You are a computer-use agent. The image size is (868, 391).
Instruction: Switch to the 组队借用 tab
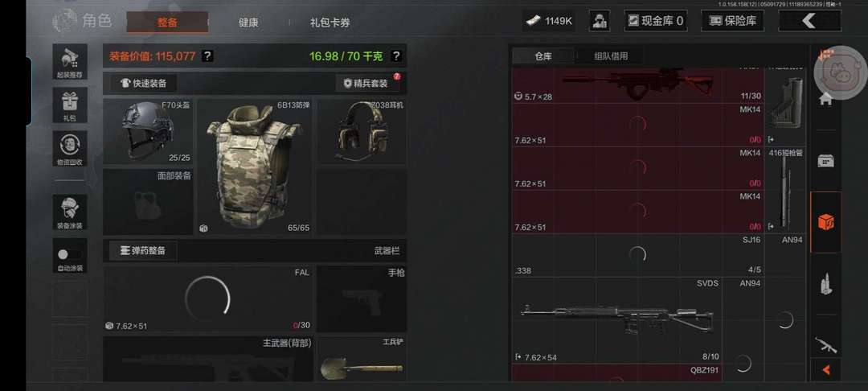tap(611, 56)
